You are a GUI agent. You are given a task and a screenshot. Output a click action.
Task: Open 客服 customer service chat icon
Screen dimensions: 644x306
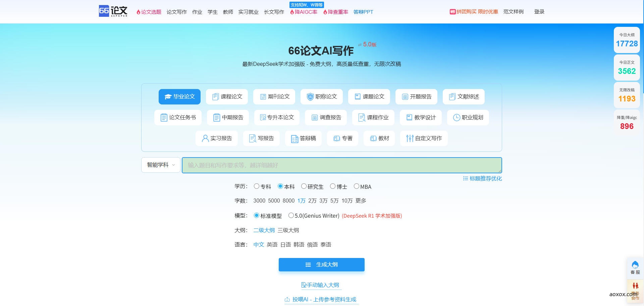click(x=635, y=265)
